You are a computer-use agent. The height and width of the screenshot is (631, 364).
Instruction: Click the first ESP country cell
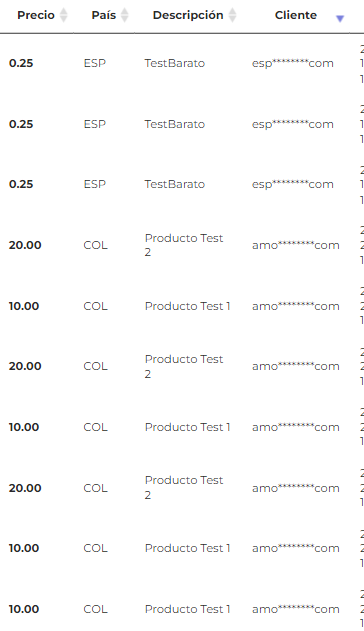click(x=95, y=63)
